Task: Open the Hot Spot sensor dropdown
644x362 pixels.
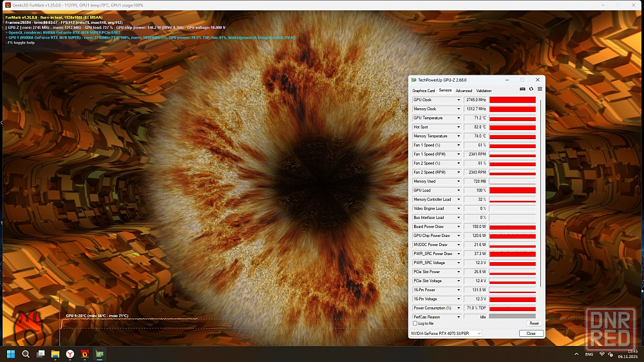Action: [x=459, y=127]
